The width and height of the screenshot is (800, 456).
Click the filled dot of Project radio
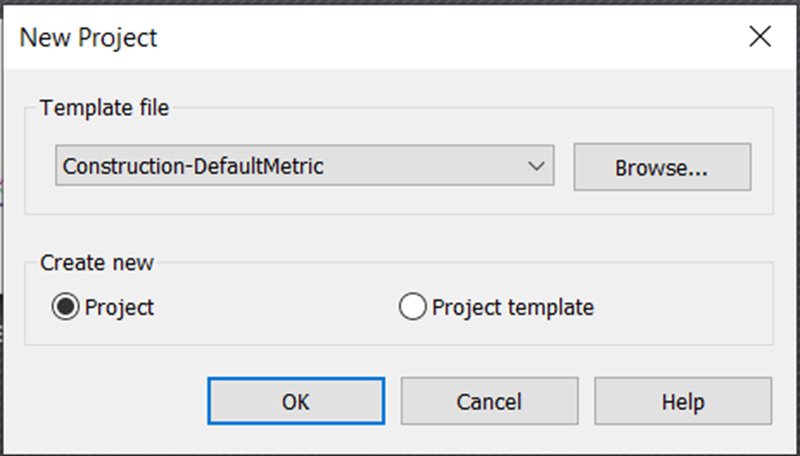coord(65,307)
